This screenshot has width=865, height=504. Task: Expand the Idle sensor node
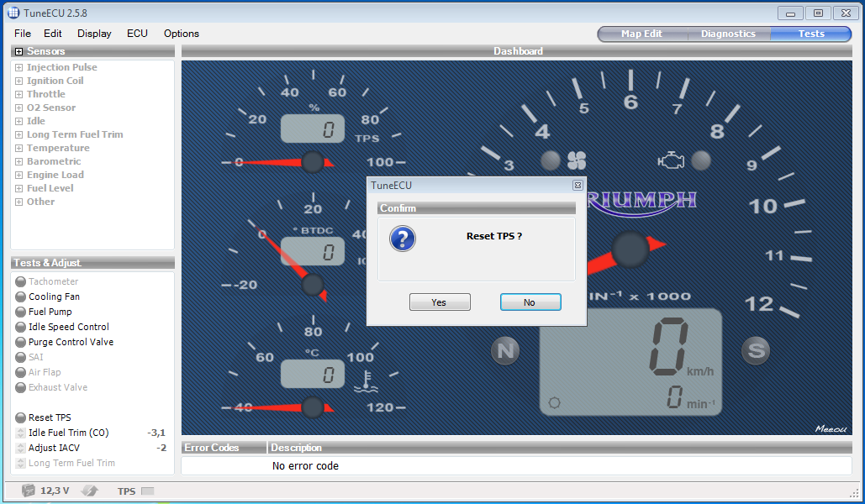pos(18,121)
